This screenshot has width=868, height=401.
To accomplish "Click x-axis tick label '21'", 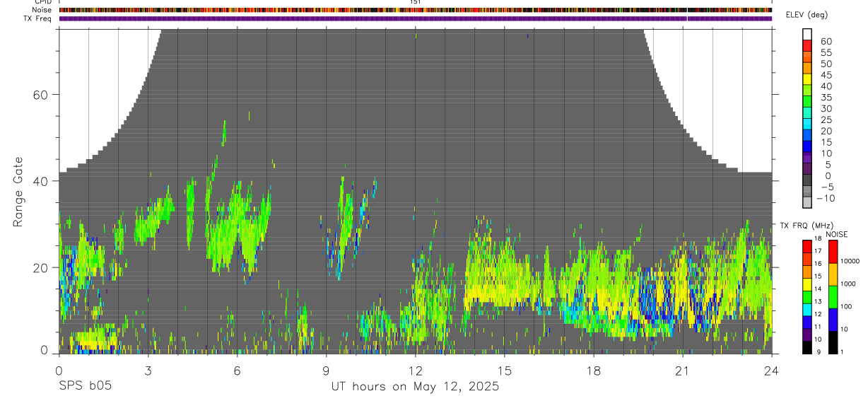I will [x=683, y=370].
